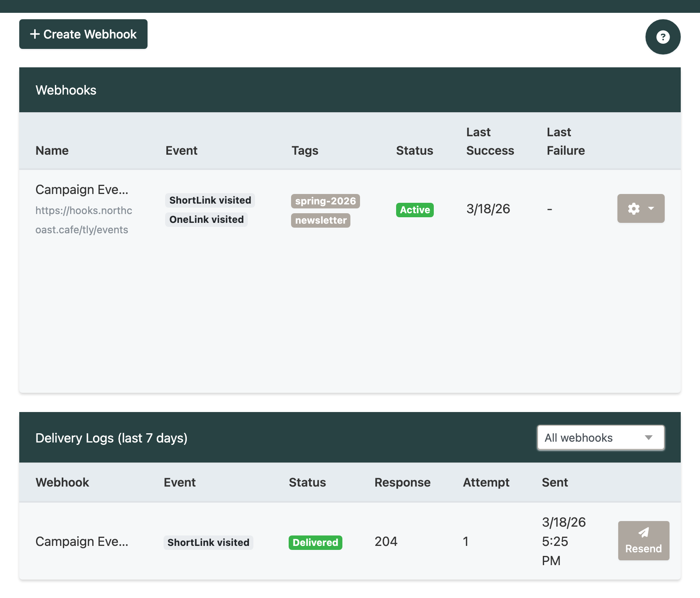The height and width of the screenshot is (598, 700).
Task: Toggle the ShortLink visited event badge
Action: (x=210, y=200)
